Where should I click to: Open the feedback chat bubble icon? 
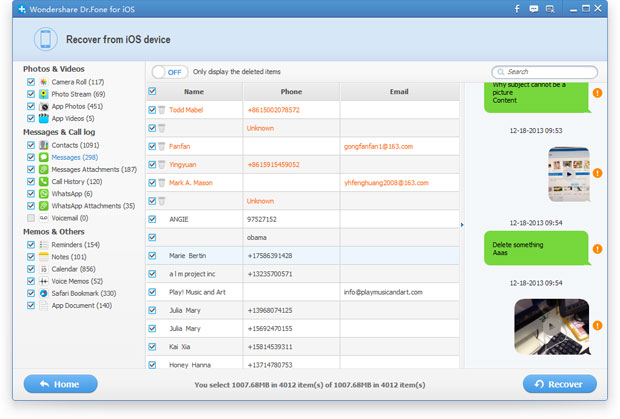pyautogui.click(x=533, y=9)
